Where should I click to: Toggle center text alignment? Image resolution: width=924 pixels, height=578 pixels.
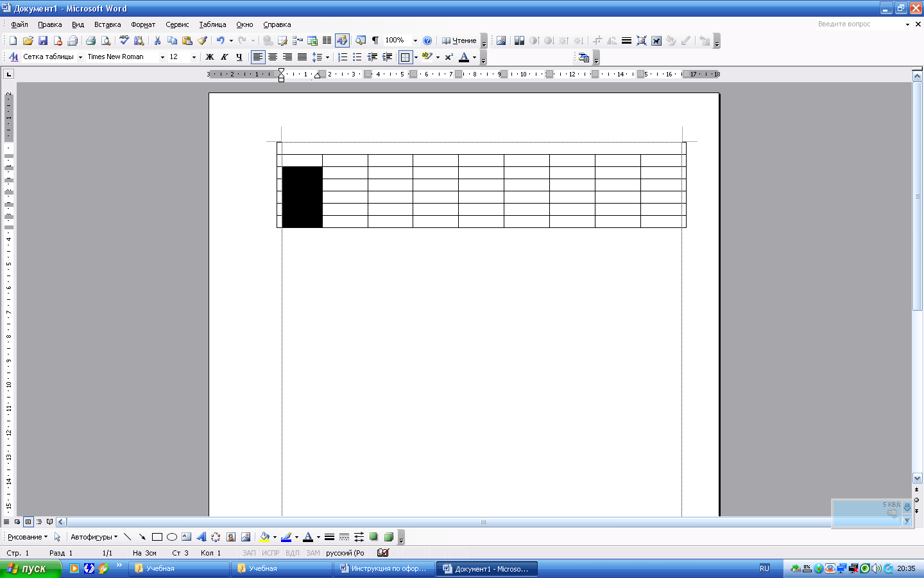point(273,57)
